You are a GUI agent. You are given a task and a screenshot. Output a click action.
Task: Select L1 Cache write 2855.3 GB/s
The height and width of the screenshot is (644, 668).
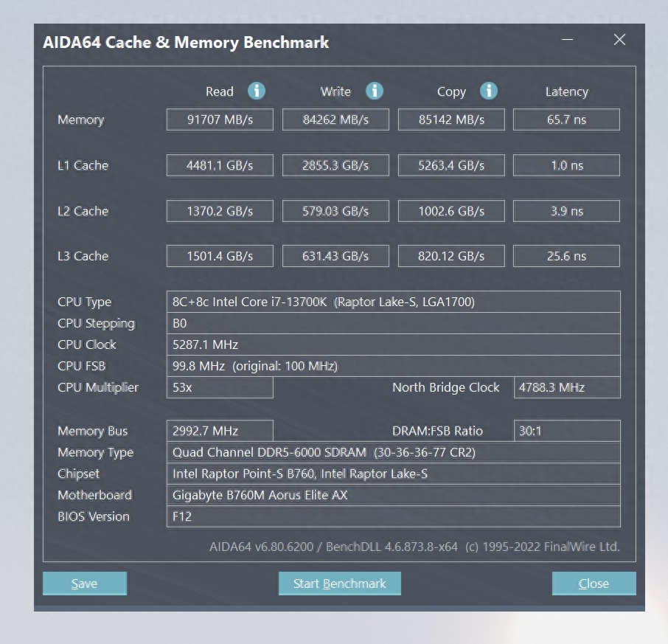pos(335,165)
